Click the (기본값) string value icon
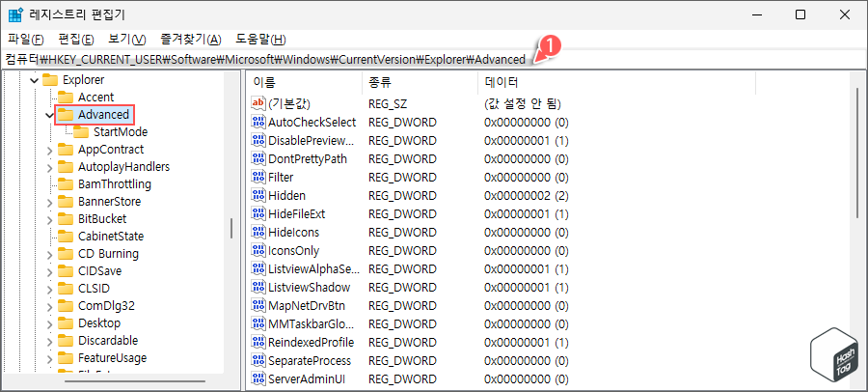The image size is (868, 392). coord(258,103)
